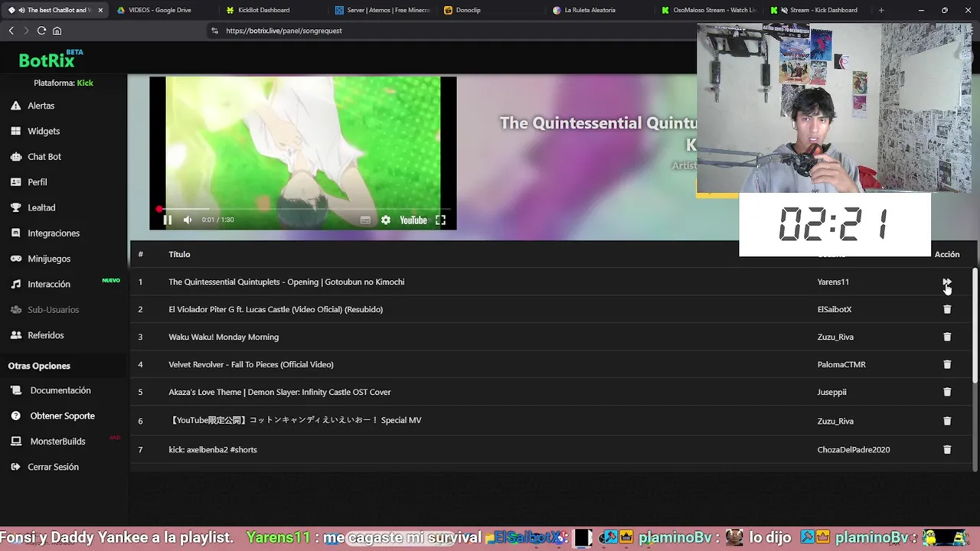
Task: Select row El Violador Piter G ft. Lucas Castle
Action: [x=551, y=309]
